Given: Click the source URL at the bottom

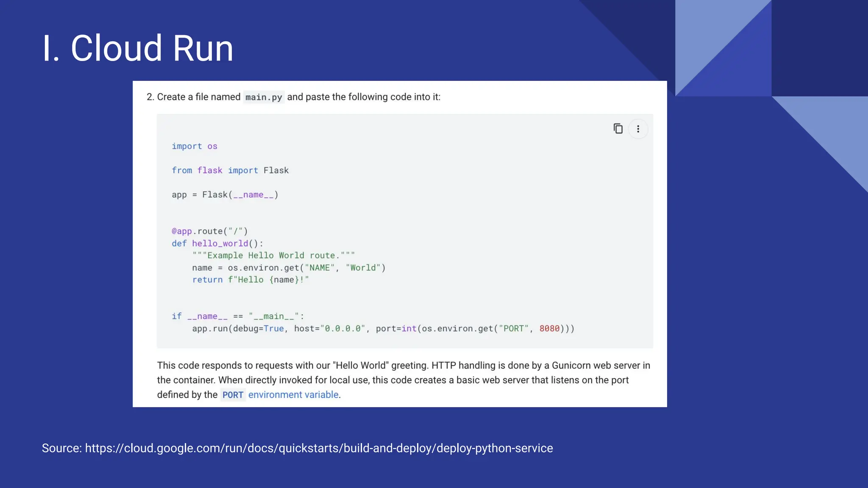Looking at the screenshot, I should 319,448.
